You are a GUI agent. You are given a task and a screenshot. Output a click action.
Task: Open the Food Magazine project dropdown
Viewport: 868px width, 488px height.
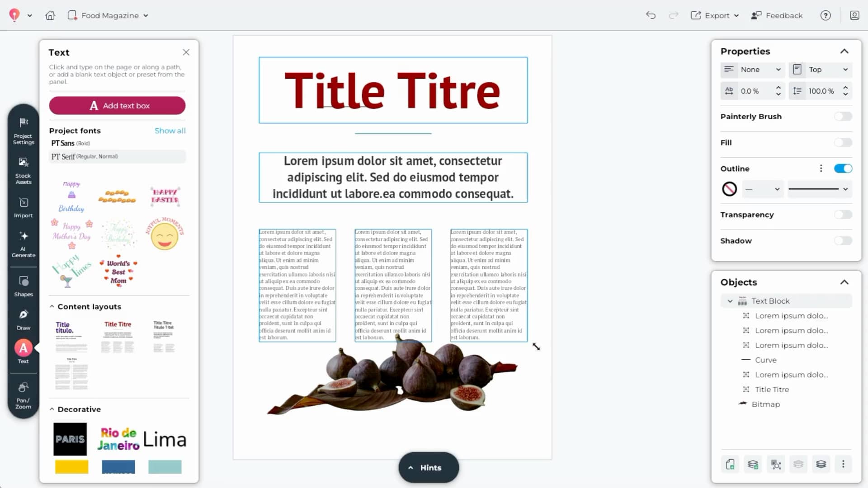tap(146, 15)
